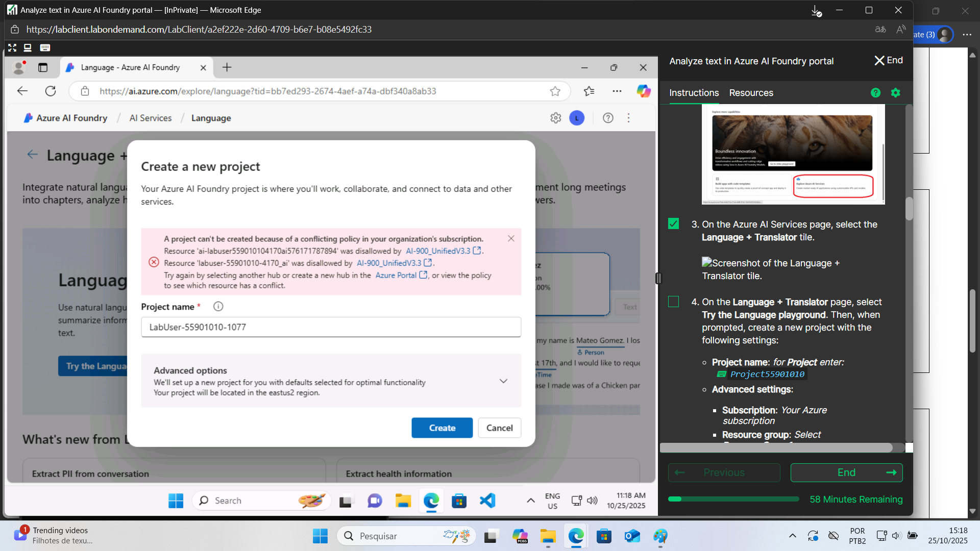Screen dimensions: 980x551
Task: Cancel the Create a new project dialog
Action: (499, 428)
